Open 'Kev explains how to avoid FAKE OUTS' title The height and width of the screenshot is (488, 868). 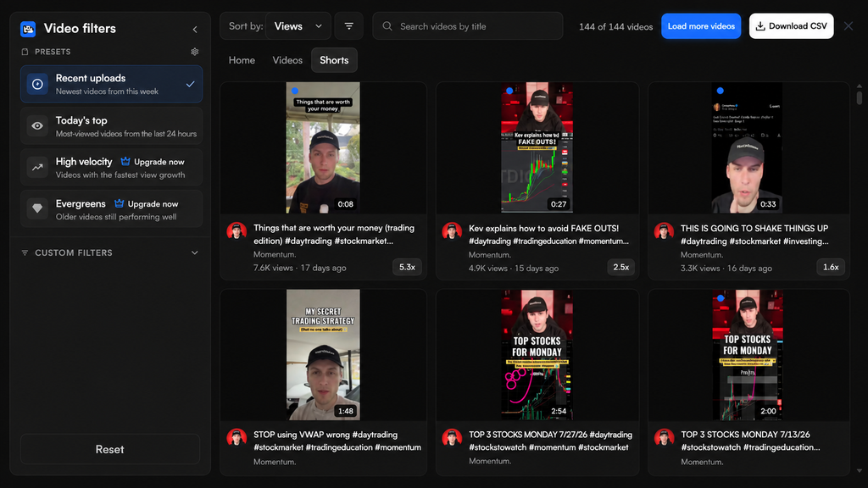548,235
